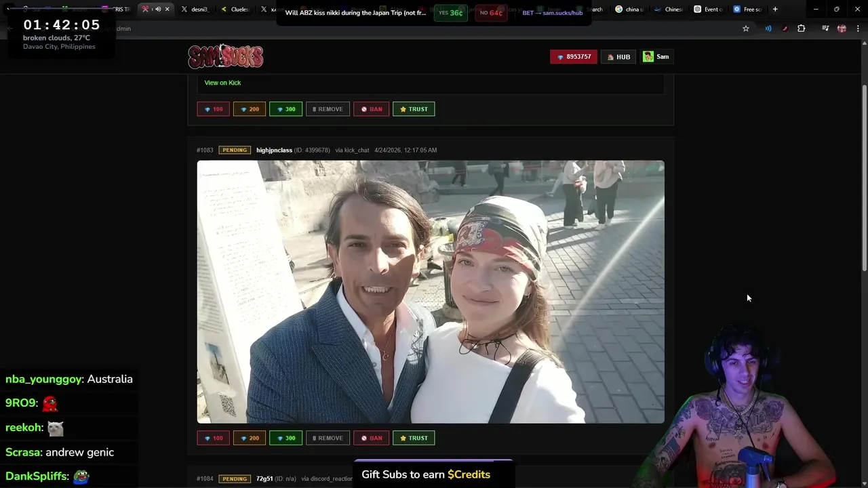Switch to the 'desni3' X tab
The image size is (868, 488).
[x=195, y=9]
